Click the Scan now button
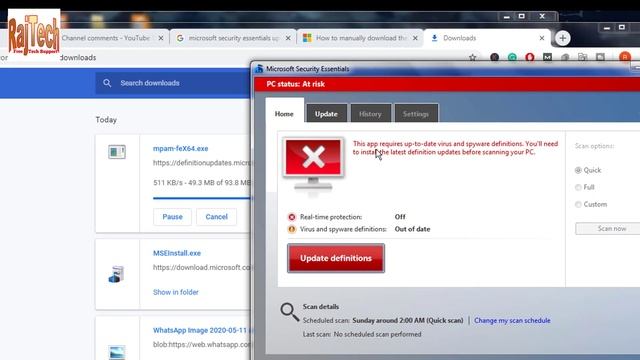Image resolution: width=640 pixels, height=360 pixels. point(608,229)
